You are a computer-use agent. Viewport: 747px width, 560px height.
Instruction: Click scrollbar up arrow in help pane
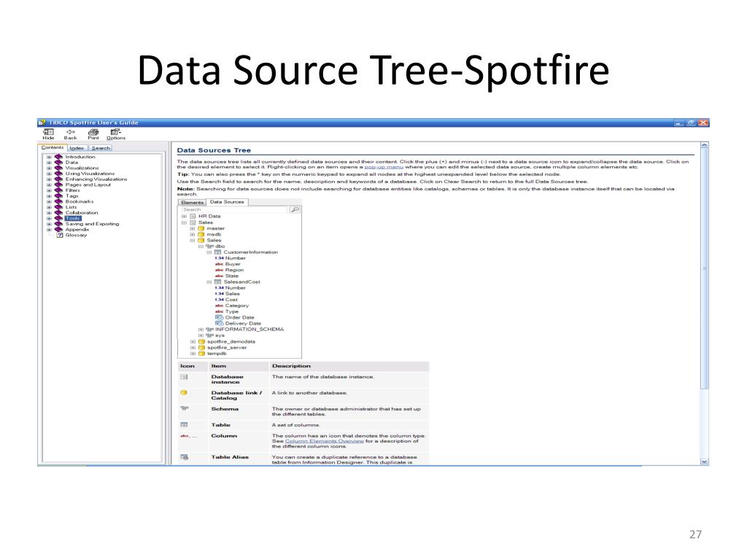[x=705, y=145]
